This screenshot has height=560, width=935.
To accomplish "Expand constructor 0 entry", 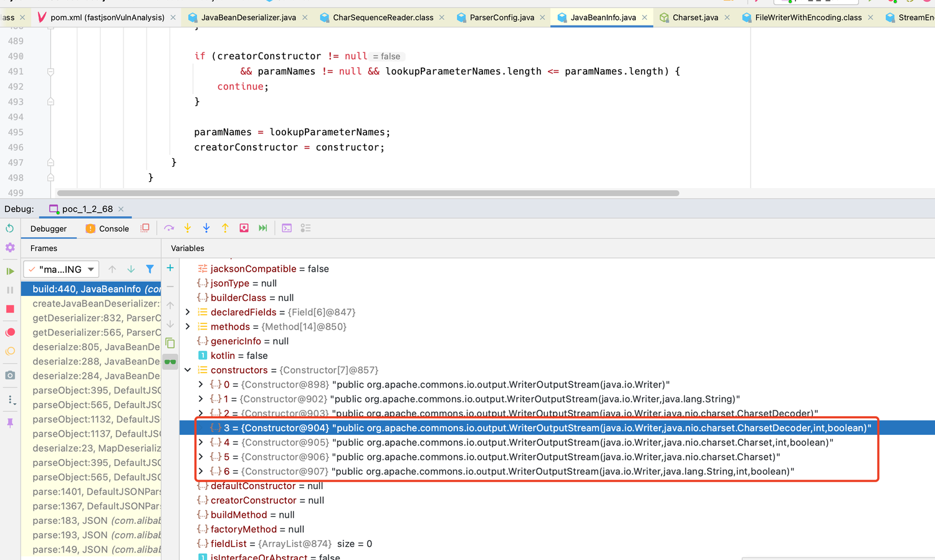I will coord(201,384).
